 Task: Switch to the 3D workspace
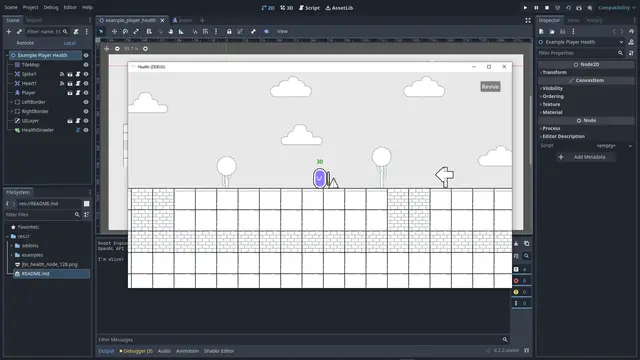(x=287, y=8)
